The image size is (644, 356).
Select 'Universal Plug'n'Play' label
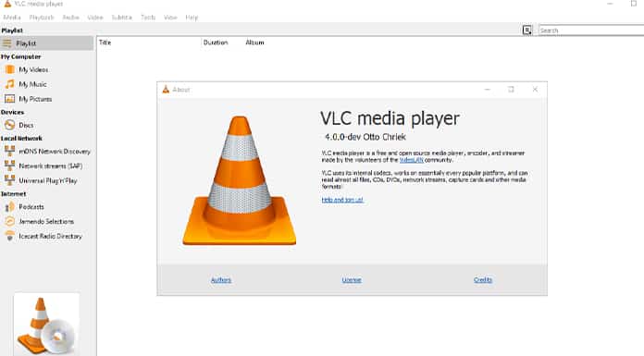click(x=47, y=180)
